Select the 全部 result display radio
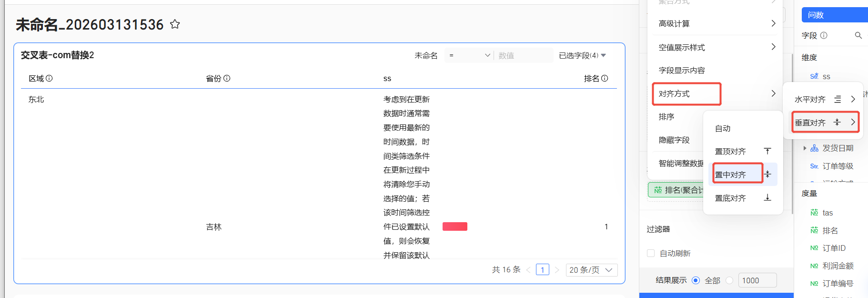The image size is (868, 298). 696,280
